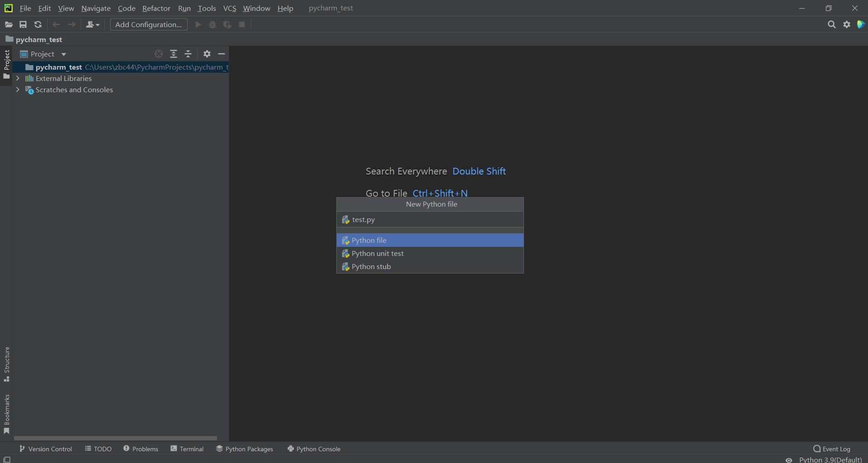Open Version Control tool window
Screen dimensions: 868x463
point(46,449)
